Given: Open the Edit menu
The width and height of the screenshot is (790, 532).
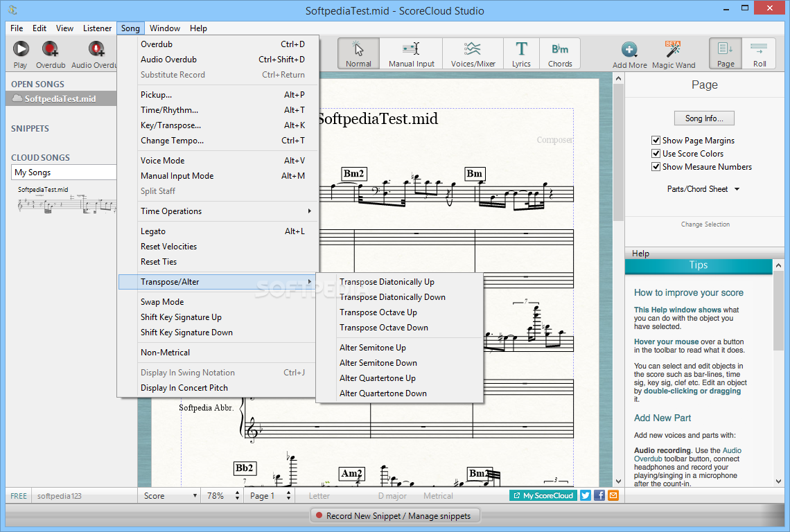Looking at the screenshot, I should pyautogui.click(x=39, y=28).
